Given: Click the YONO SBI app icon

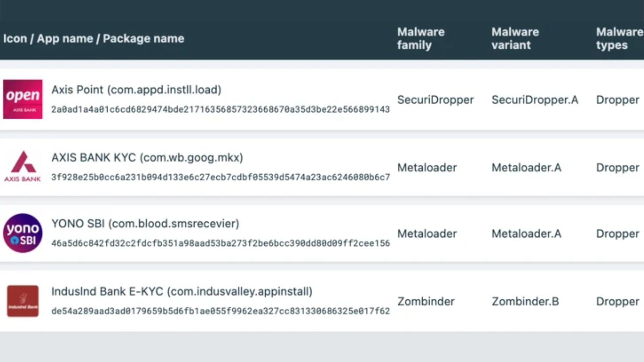Looking at the screenshot, I should pyautogui.click(x=23, y=233).
